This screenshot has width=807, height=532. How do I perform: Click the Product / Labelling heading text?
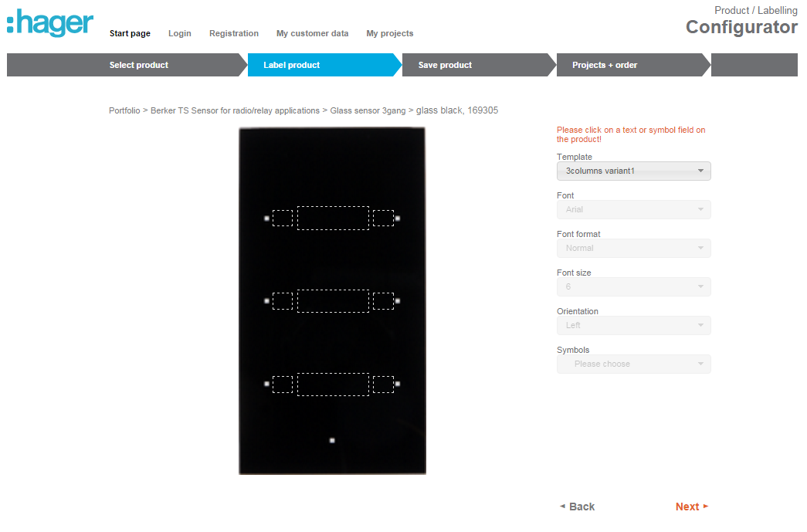pyautogui.click(x=755, y=10)
